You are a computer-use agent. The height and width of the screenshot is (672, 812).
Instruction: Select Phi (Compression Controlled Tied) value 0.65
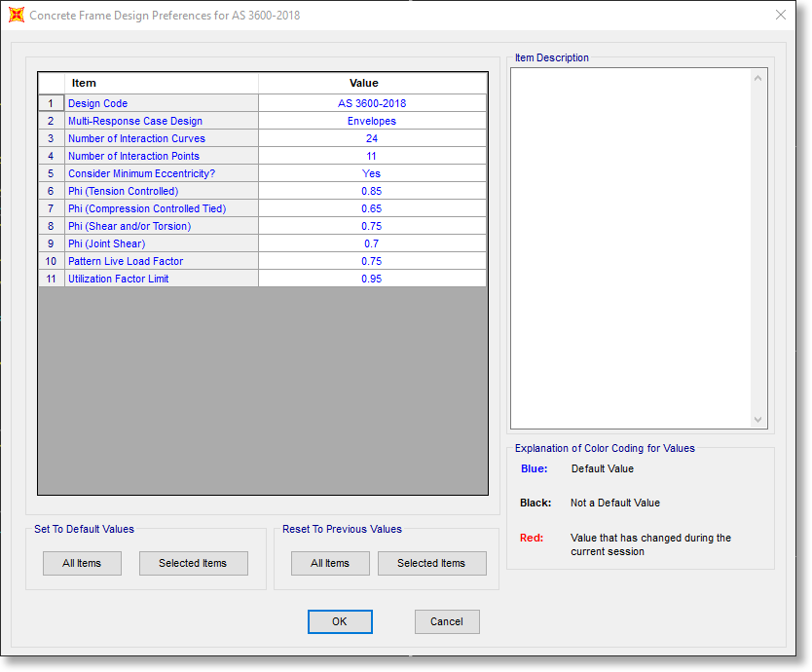click(372, 208)
